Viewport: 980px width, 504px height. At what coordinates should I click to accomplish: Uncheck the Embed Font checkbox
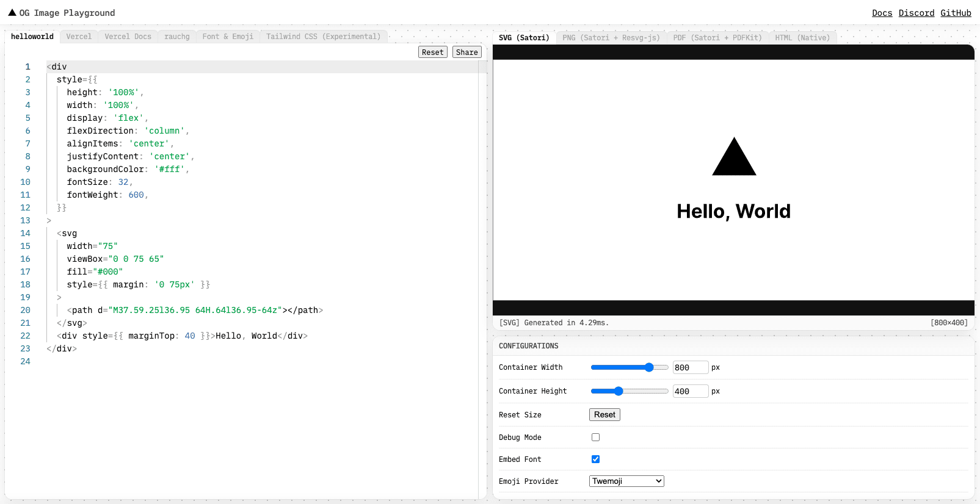click(595, 459)
